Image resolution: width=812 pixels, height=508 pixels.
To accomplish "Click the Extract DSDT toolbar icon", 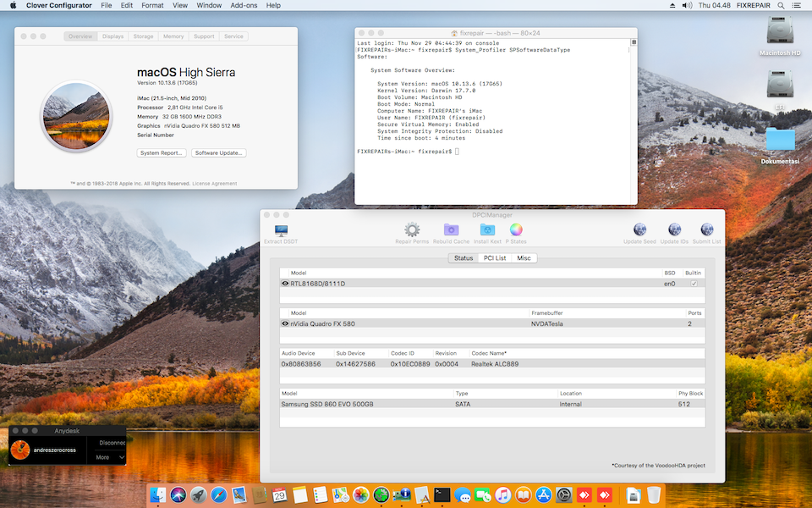I will pyautogui.click(x=280, y=230).
